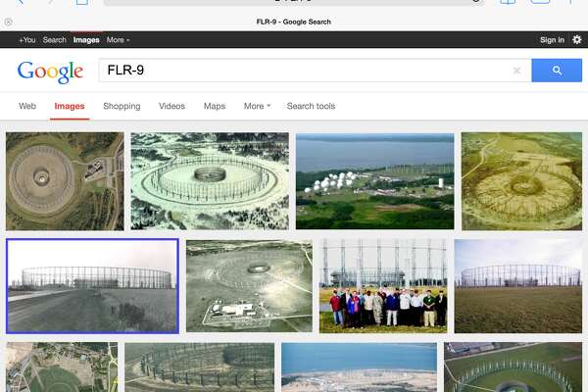The image size is (588, 392).
Task: Close the tab with the small X icon
Action: pos(8,22)
